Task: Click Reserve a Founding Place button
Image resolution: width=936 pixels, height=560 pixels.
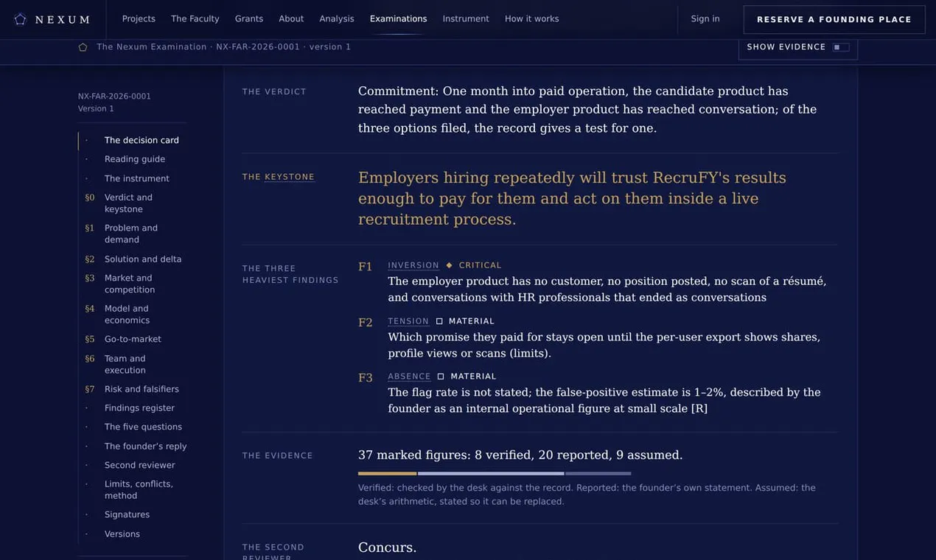Action: pos(834,19)
